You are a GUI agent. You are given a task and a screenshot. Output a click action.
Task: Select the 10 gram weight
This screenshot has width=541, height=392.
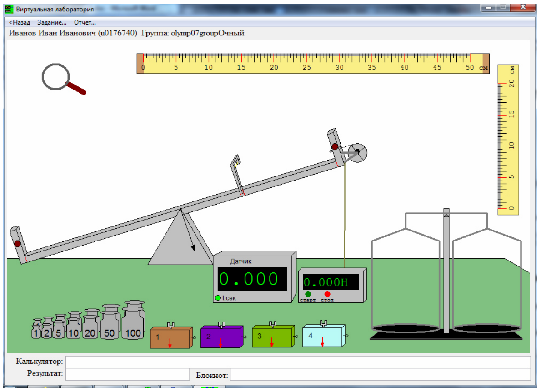(x=74, y=325)
